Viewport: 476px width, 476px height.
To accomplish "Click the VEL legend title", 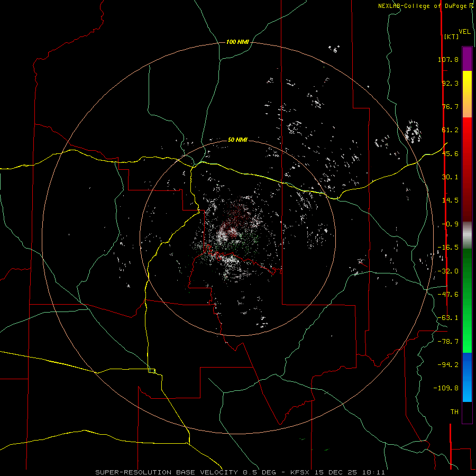I will [464, 32].
